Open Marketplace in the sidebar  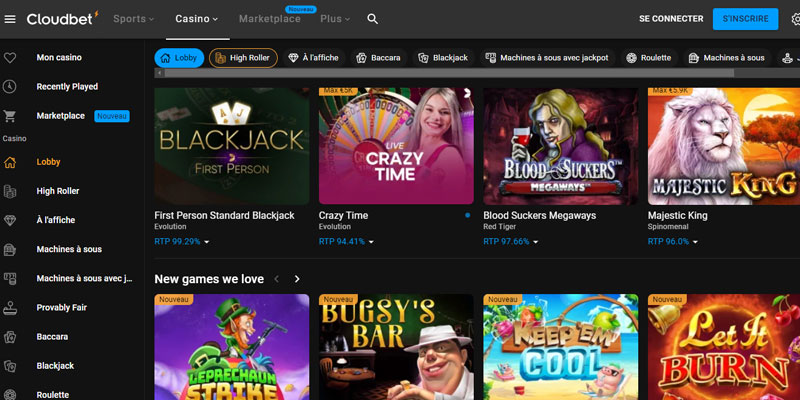(61, 116)
